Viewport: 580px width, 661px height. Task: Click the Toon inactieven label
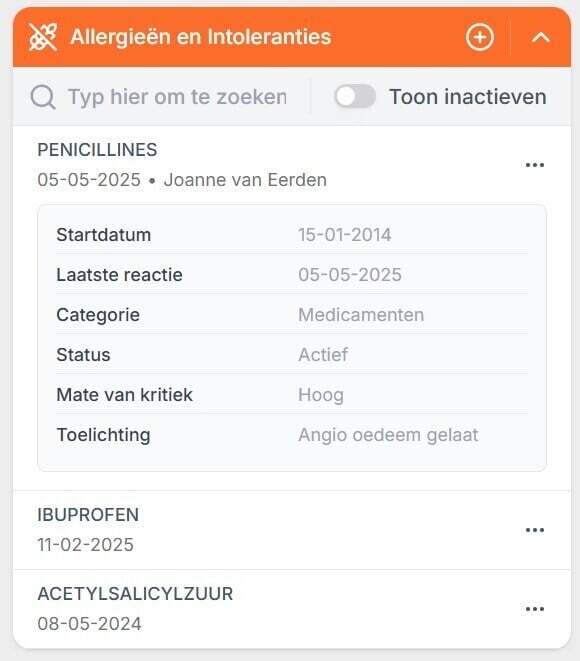(468, 97)
